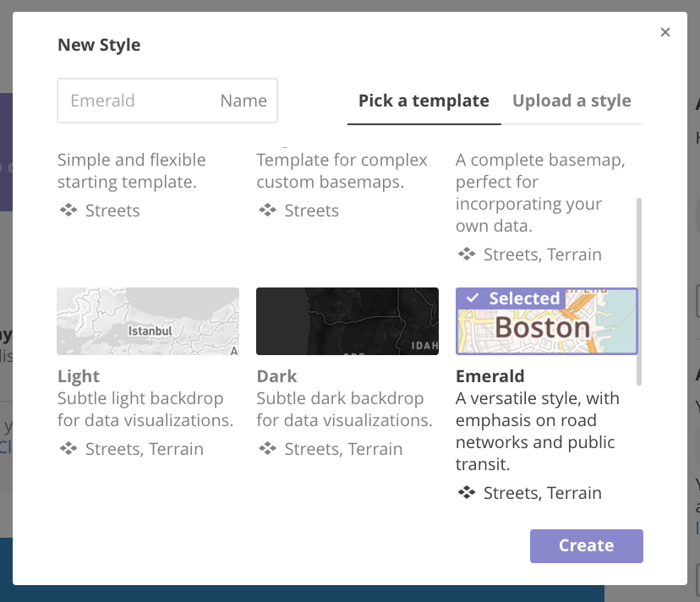Click the dark Idaho preview image
Screen dimensions: 700x602
click(x=347, y=321)
